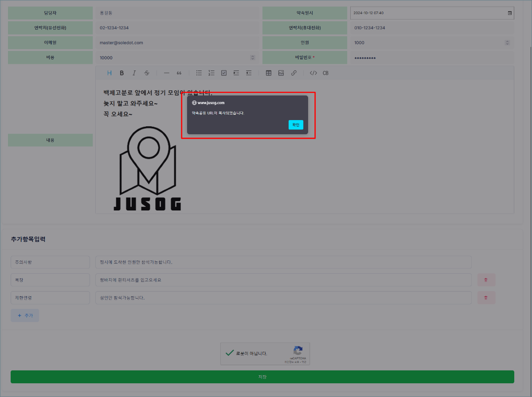
Task: Click the 추가항목입력 section heading
Action: [x=28, y=239]
